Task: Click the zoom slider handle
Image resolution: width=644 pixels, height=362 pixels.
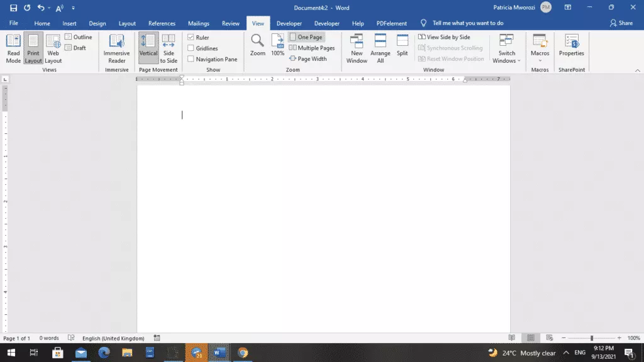Action: [x=592, y=337]
